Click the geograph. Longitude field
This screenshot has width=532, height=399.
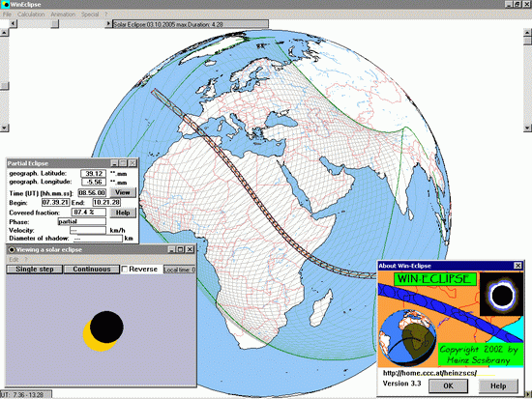click(93, 182)
